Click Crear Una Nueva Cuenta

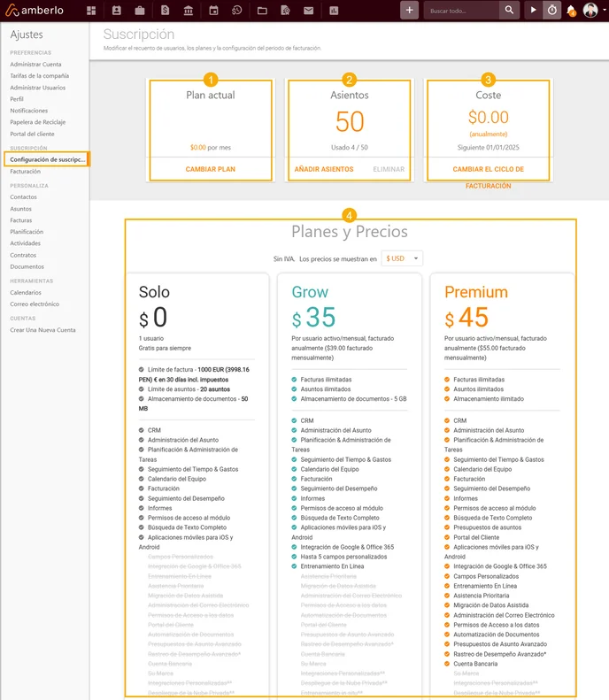pos(42,330)
